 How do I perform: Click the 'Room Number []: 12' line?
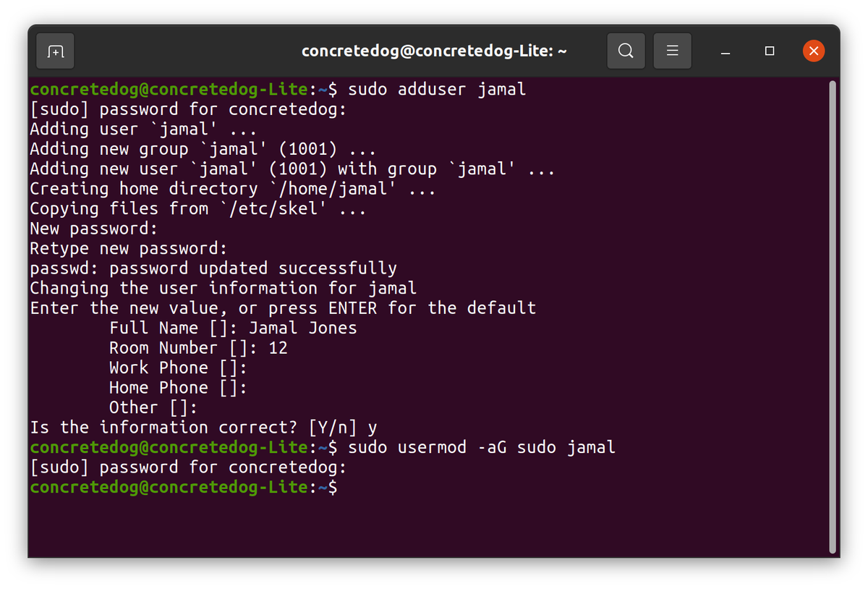198,348
